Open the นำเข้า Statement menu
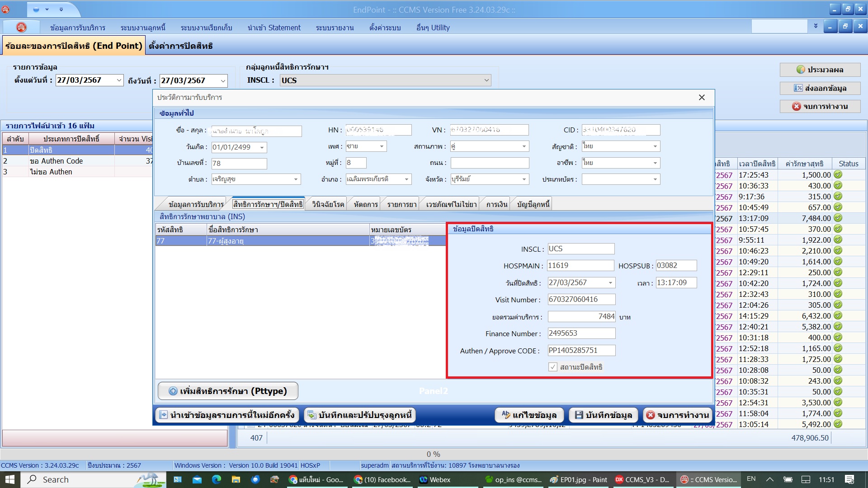 tap(274, 28)
